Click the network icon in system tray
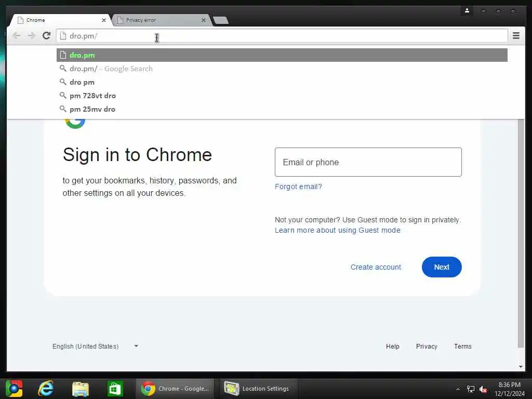The width and height of the screenshot is (532, 399). [471, 389]
